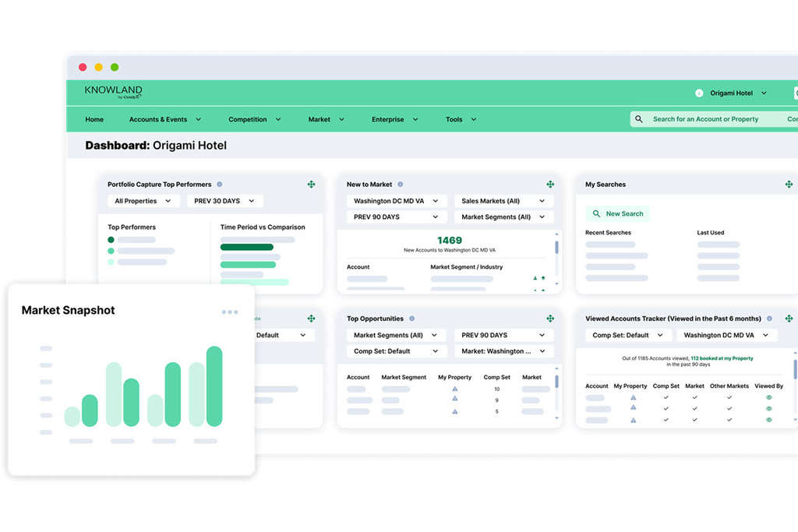Click the Search for an Account or Property field
The height and width of the screenshot is (532, 798).
[x=705, y=119]
